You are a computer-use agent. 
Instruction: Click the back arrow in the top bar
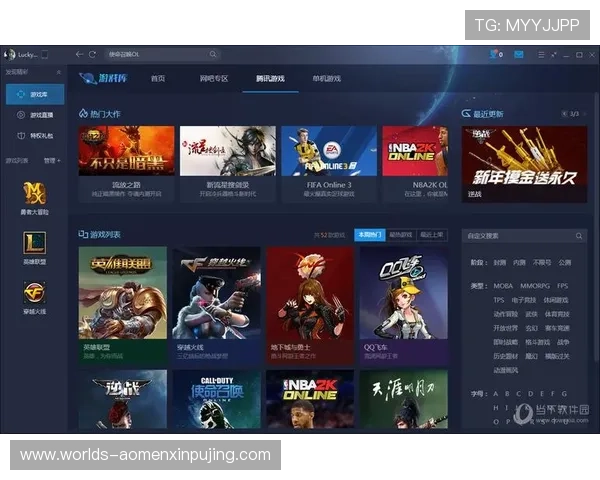(80, 54)
